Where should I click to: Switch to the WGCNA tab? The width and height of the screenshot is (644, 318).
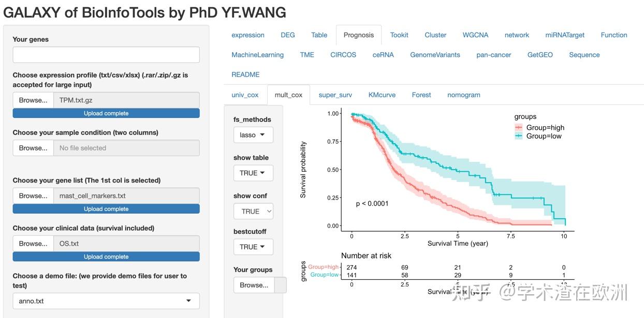tap(475, 35)
